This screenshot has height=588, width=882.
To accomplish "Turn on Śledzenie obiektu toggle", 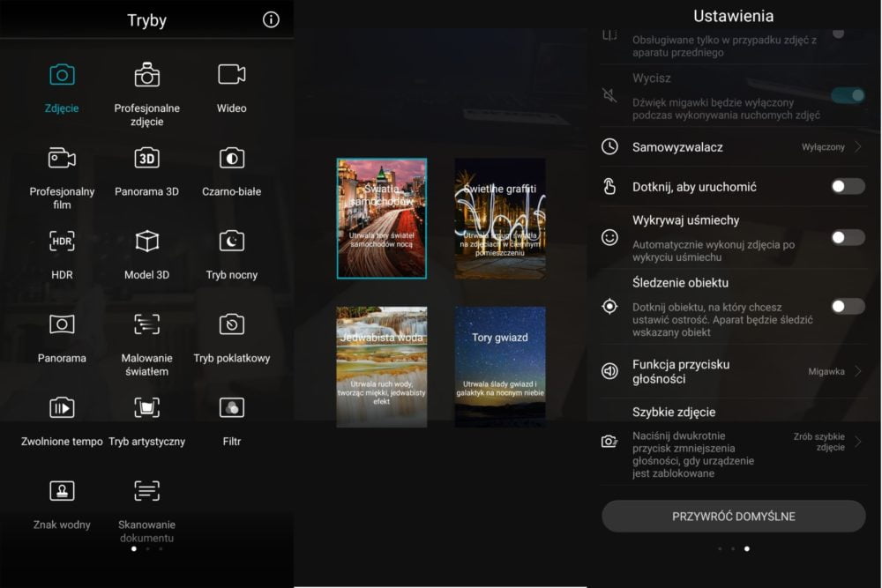I will tap(848, 306).
